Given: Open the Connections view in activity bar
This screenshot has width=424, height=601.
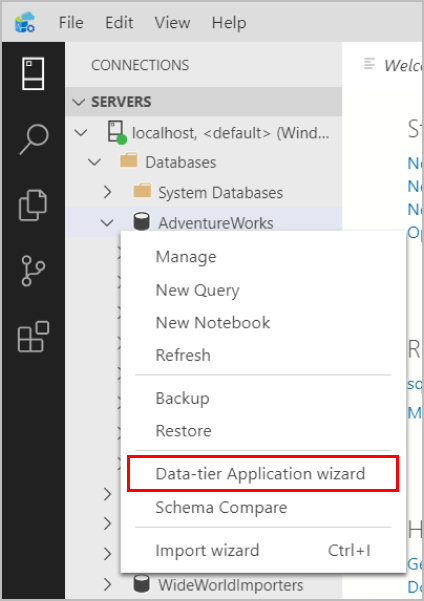Looking at the screenshot, I should pyautogui.click(x=33, y=74).
